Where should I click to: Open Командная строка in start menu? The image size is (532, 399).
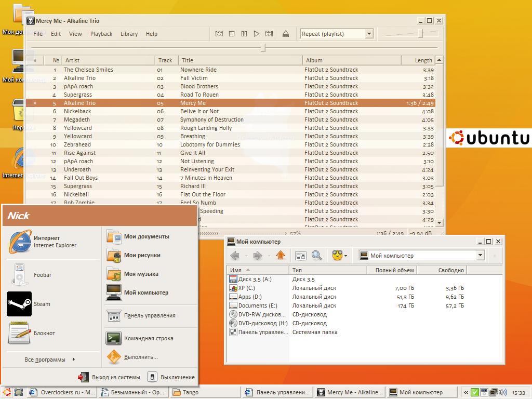click(150, 338)
